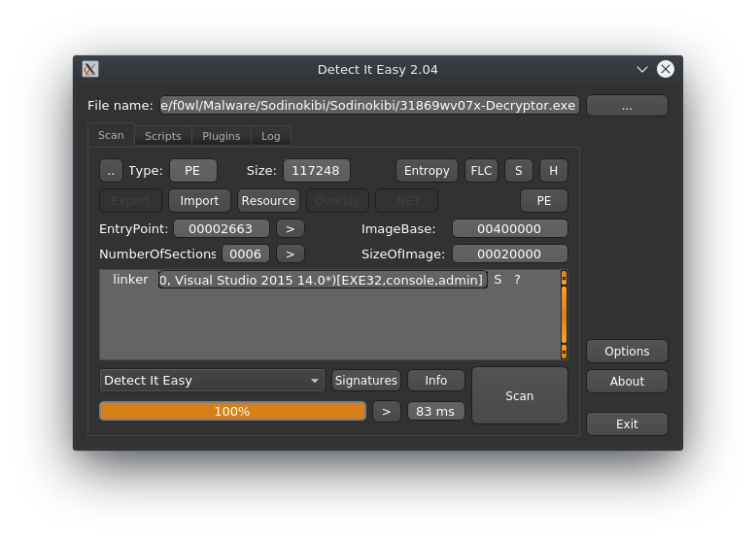Close the Detect It Easy window
This screenshot has height=541, width=756.
[x=666, y=69]
